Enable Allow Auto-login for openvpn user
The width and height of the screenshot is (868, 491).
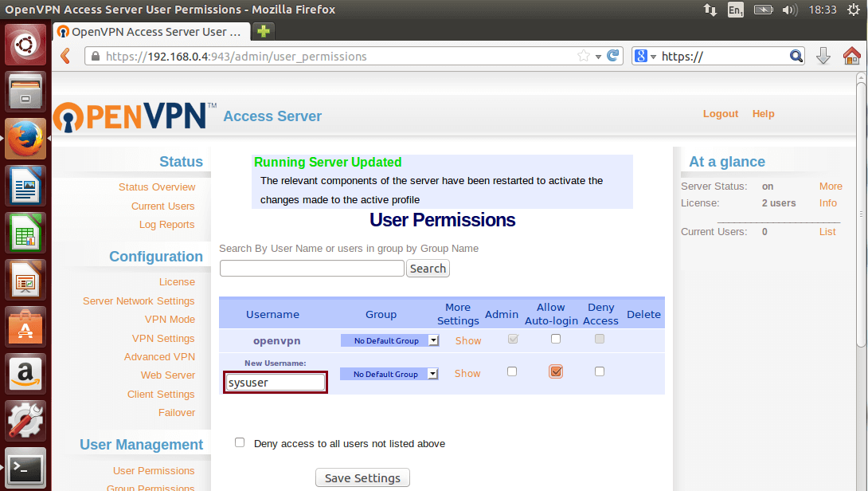556,339
